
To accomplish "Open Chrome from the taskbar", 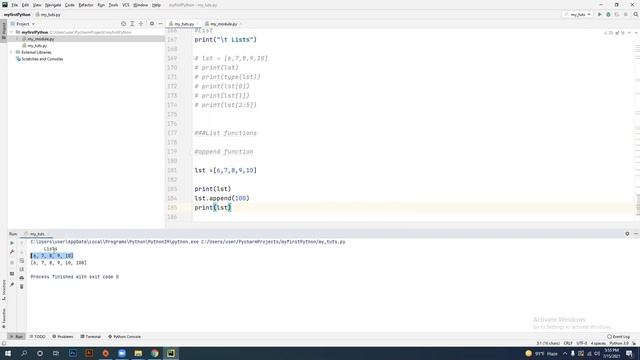I will [155, 353].
